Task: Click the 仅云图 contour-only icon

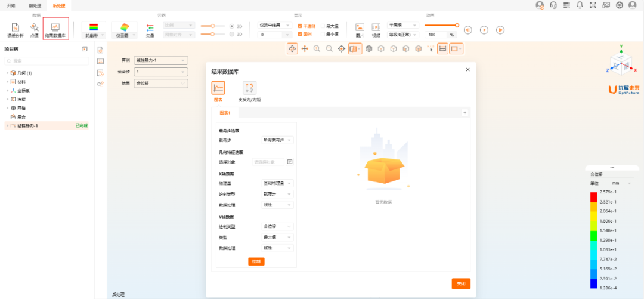Action: coord(123,27)
